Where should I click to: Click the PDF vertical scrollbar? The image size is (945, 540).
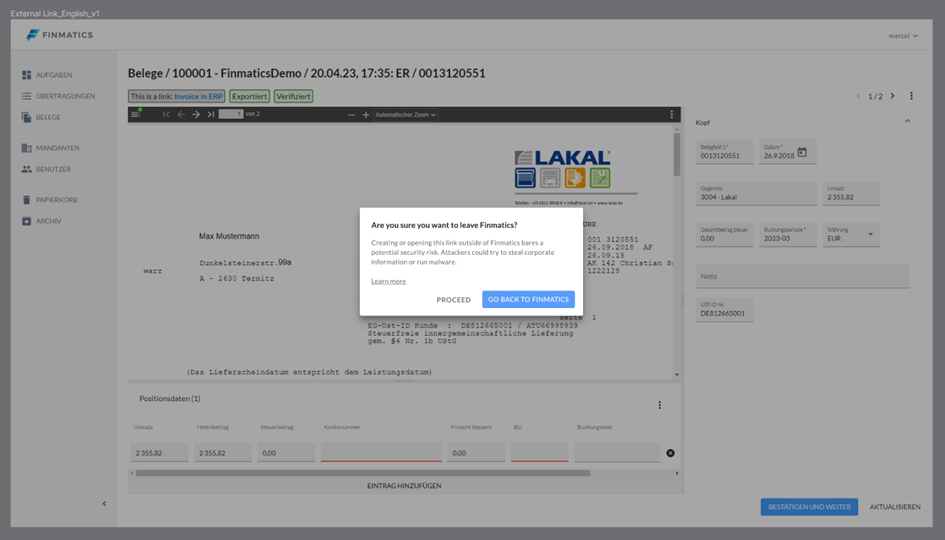(677, 154)
